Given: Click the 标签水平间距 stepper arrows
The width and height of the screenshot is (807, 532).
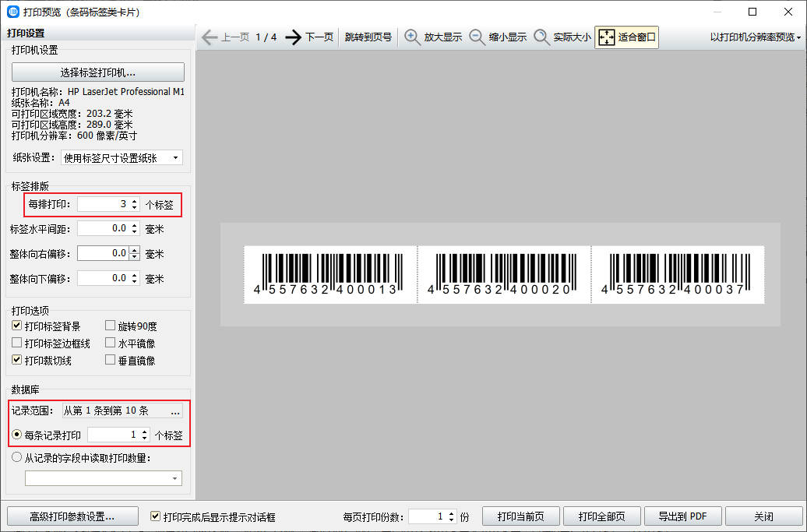Looking at the screenshot, I should (134, 228).
